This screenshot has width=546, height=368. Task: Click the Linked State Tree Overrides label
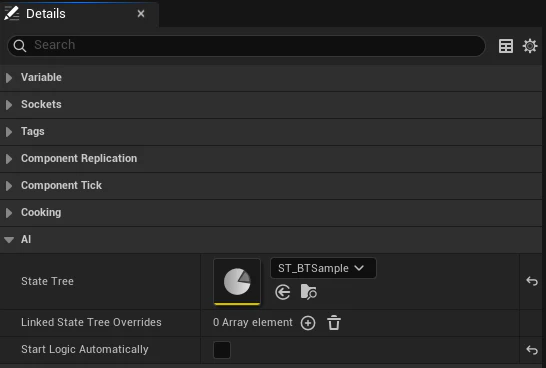(91, 322)
